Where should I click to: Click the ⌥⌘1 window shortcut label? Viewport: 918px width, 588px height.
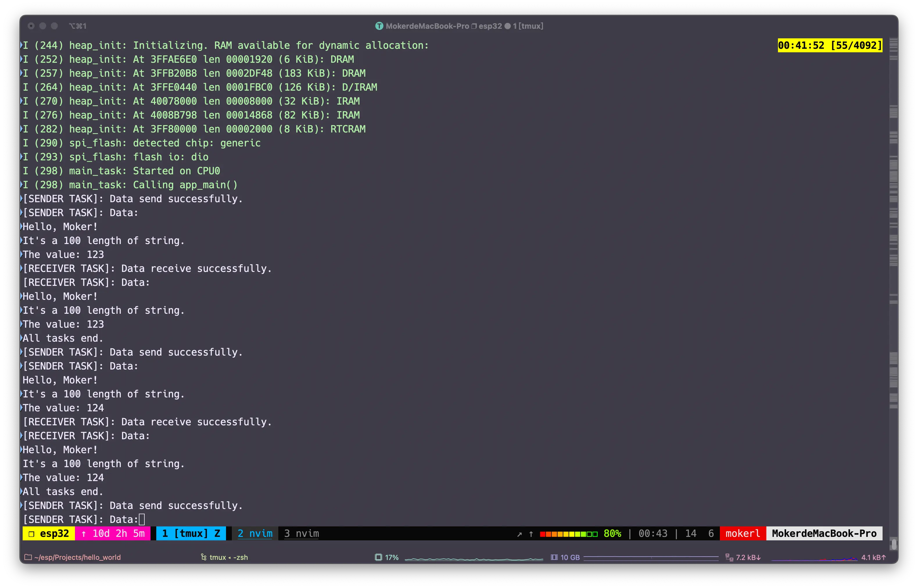click(x=78, y=26)
